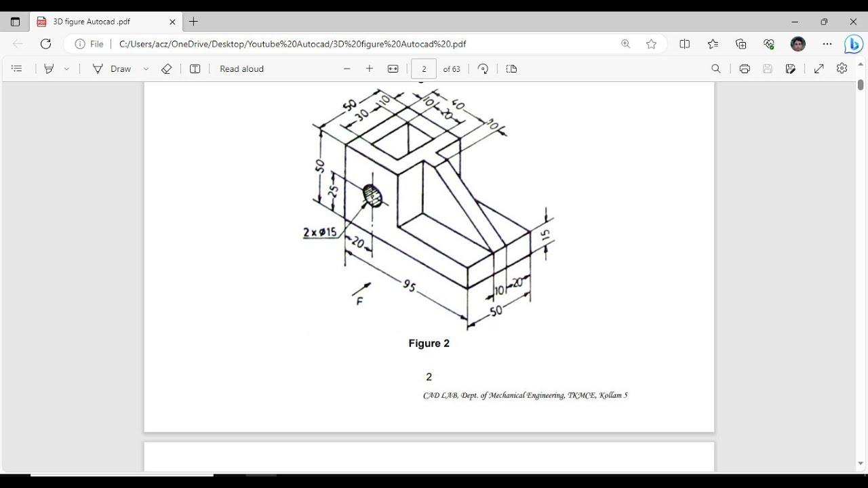Print the PDF document
Image resolution: width=868 pixels, height=488 pixels.
745,68
